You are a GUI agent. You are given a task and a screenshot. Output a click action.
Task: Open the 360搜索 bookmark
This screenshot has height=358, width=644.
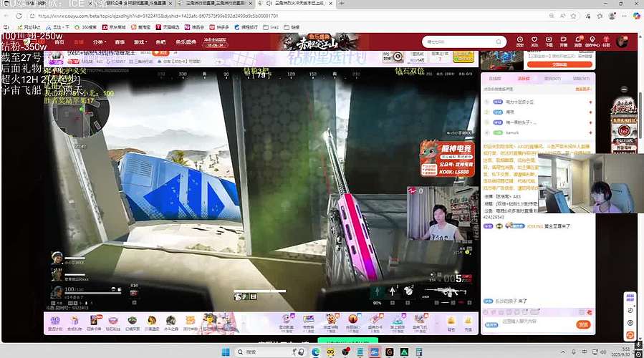tap(85, 27)
